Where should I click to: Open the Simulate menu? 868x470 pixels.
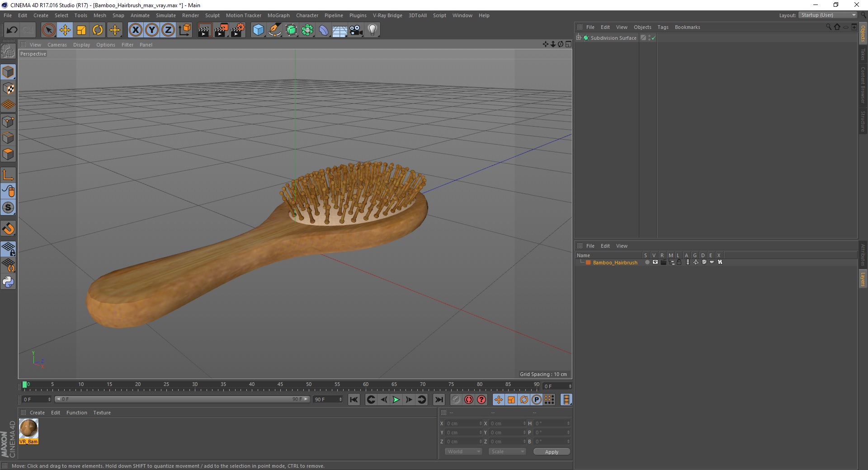[166, 15]
